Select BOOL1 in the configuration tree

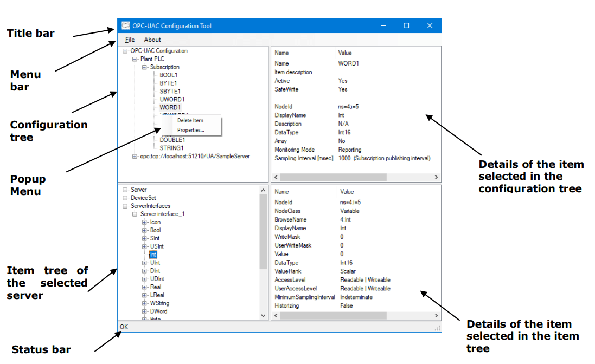click(169, 75)
